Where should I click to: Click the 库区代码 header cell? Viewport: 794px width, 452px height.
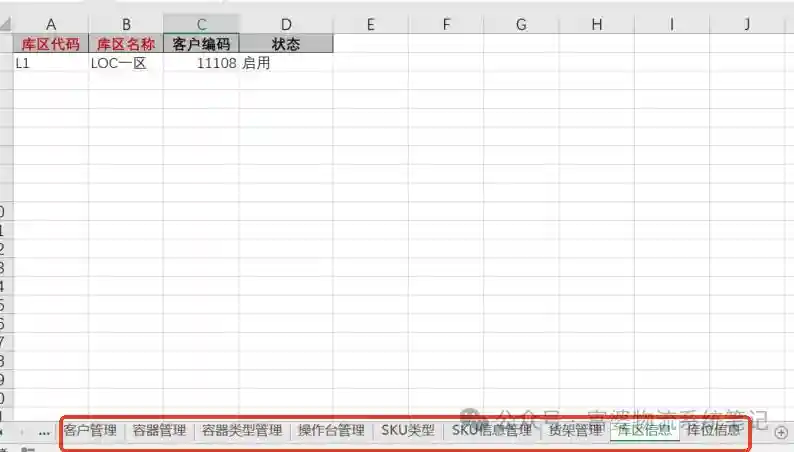coord(50,44)
